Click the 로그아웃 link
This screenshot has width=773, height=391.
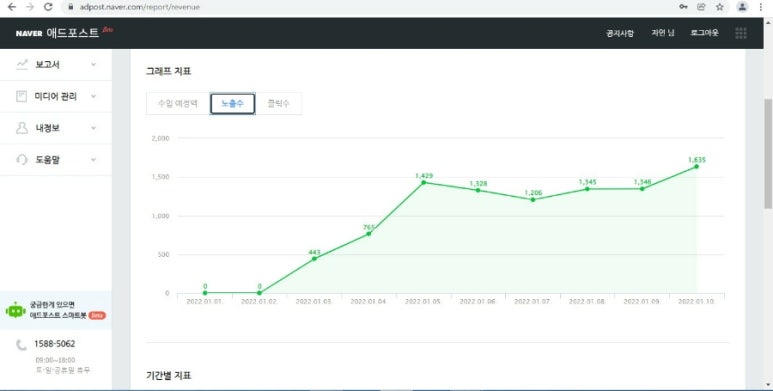pyautogui.click(x=704, y=33)
